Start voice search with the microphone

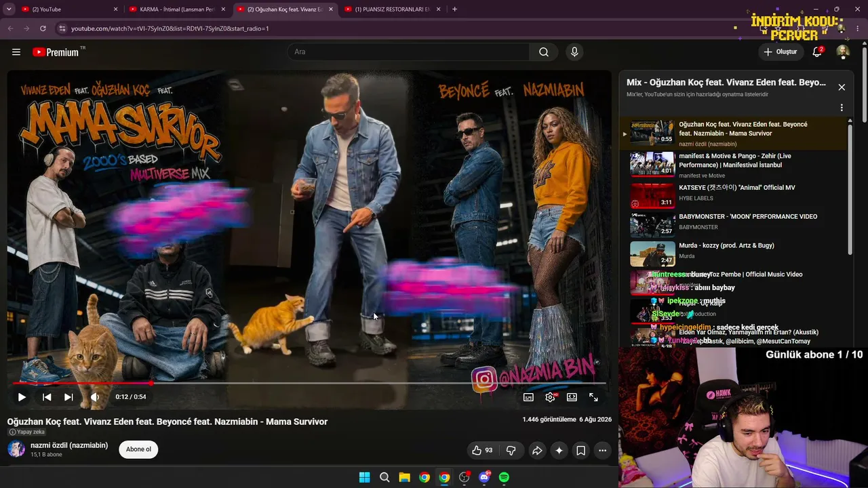pyautogui.click(x=574, y=52)
